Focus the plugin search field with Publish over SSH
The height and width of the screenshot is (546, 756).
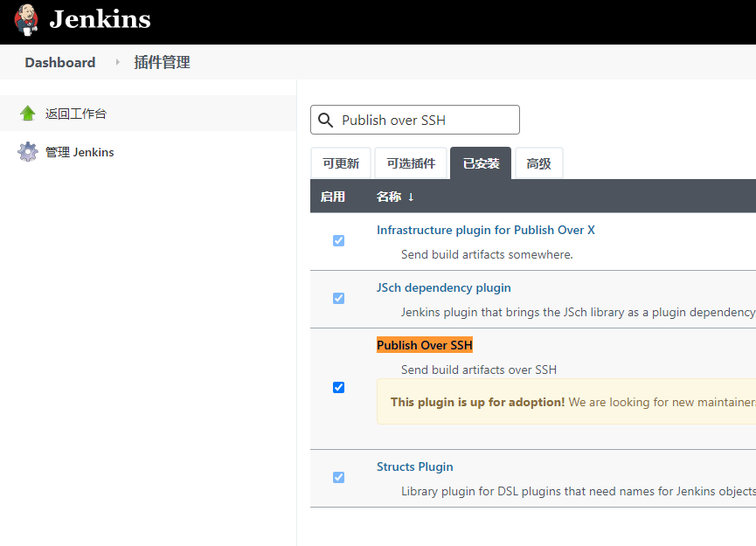[x=415, y=120]
